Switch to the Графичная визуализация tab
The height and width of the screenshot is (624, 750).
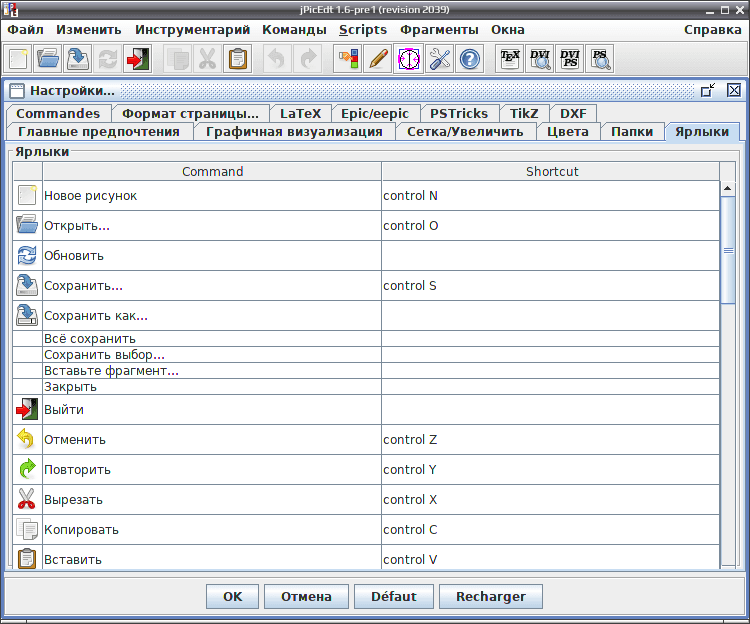point(294,131)
